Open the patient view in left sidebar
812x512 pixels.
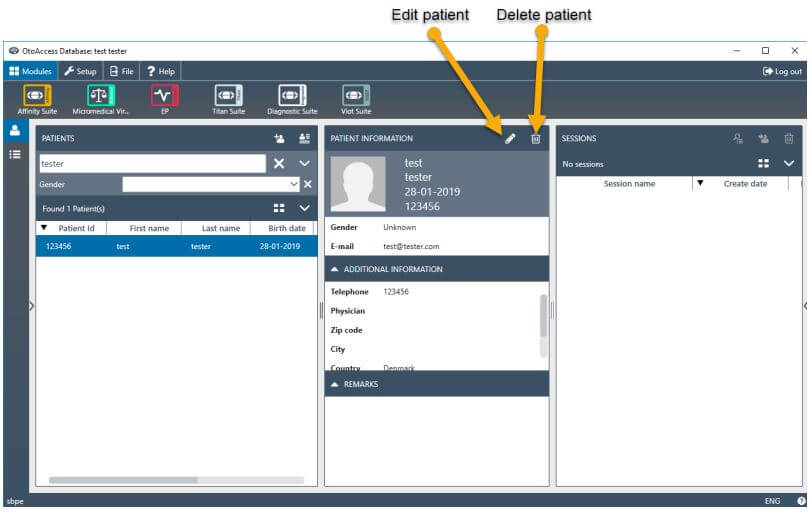point(15,130)
